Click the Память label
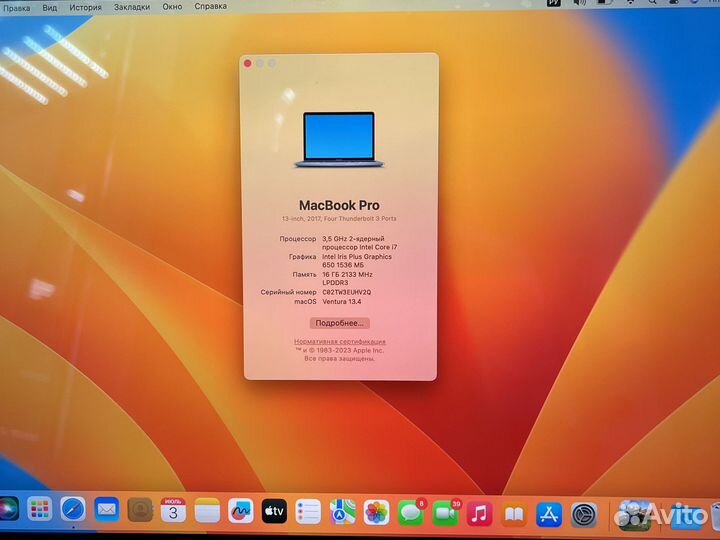Image resolution: width=720 pixels, height=540 pixels. tap(304, 275)
